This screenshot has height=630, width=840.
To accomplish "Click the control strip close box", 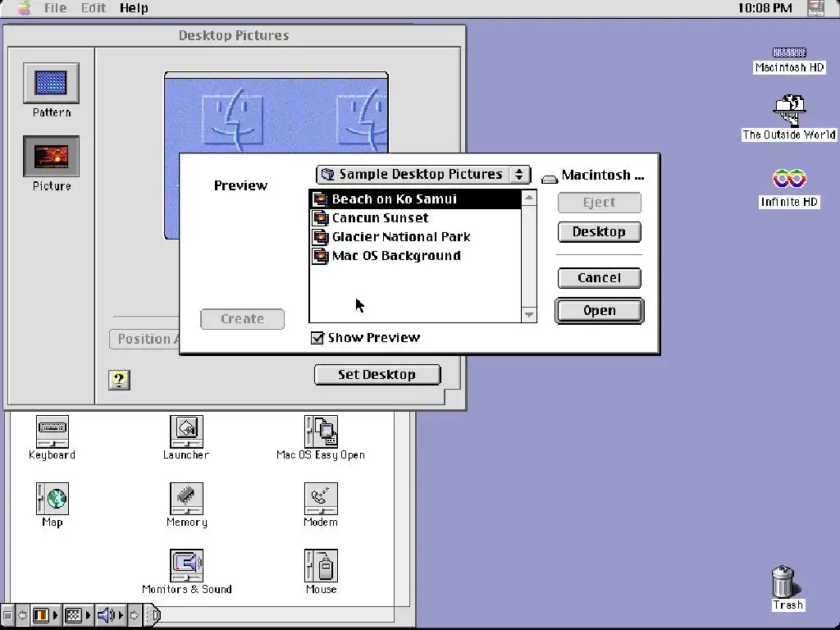I will pyautogui.click(x=7, y=615).
